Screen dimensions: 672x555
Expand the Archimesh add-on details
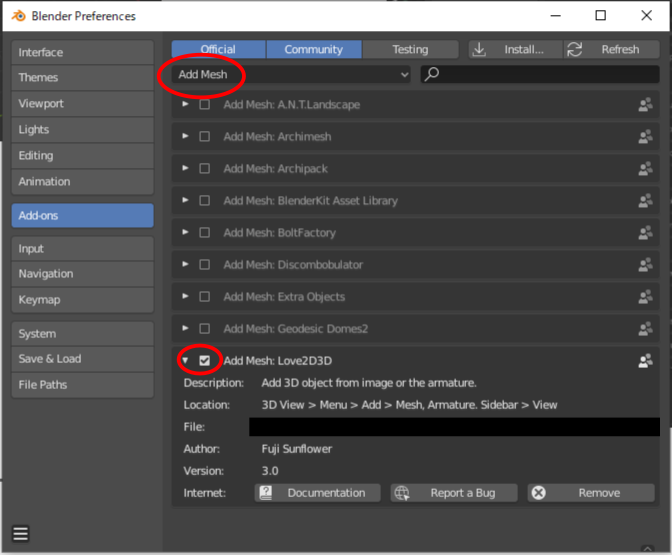point(185,136)
